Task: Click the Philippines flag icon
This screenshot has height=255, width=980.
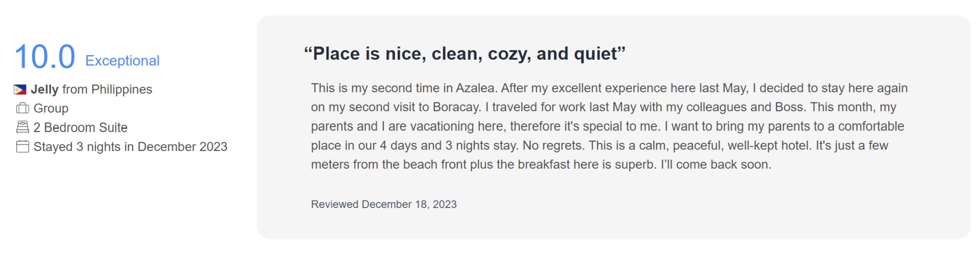Action: click(x=20, y=90)
